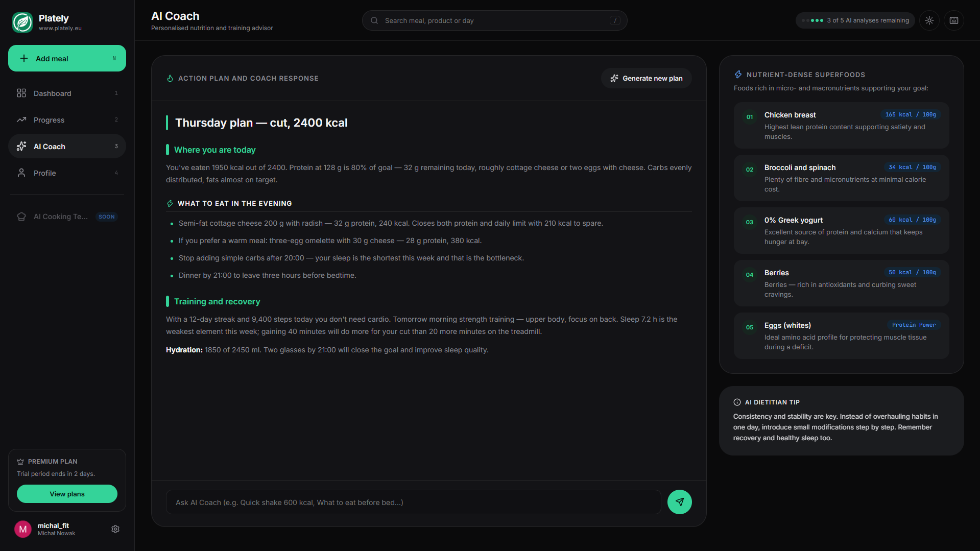Click the send message paper plane button

click(680, 502)
